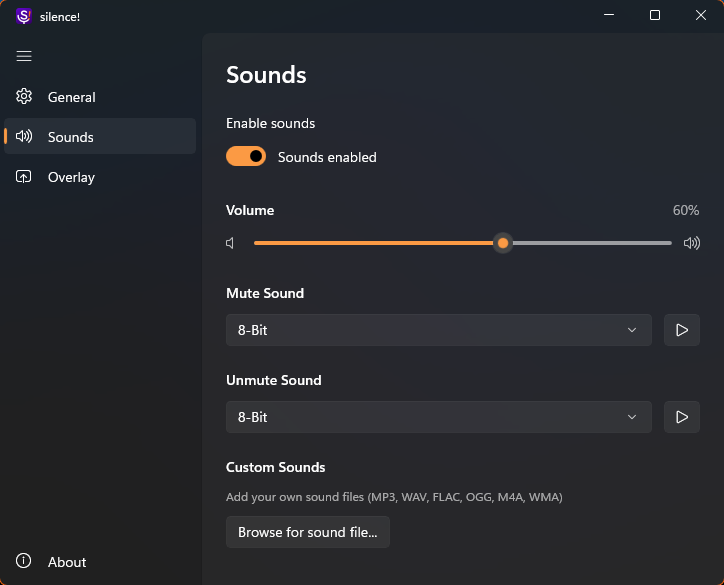Open the About page

pyautogui.click(x=100, y=562)
